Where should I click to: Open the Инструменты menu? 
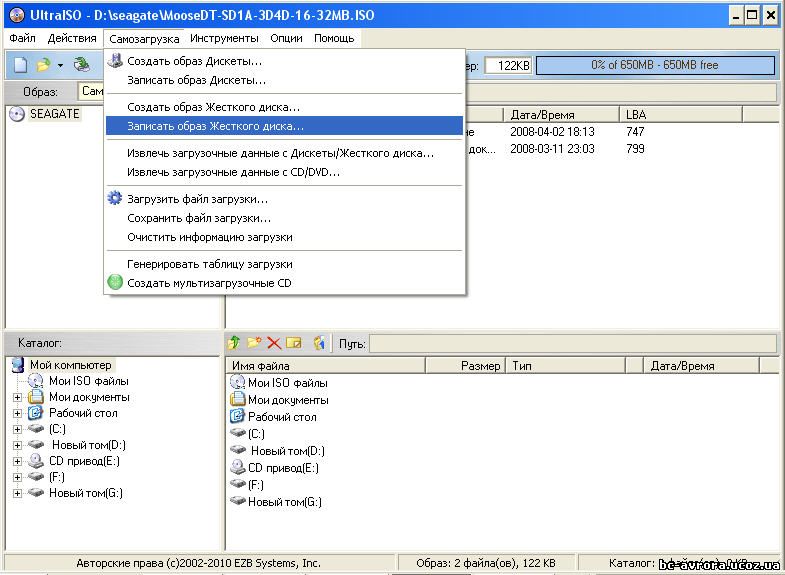pyautogui.click(x=224, y=38)
